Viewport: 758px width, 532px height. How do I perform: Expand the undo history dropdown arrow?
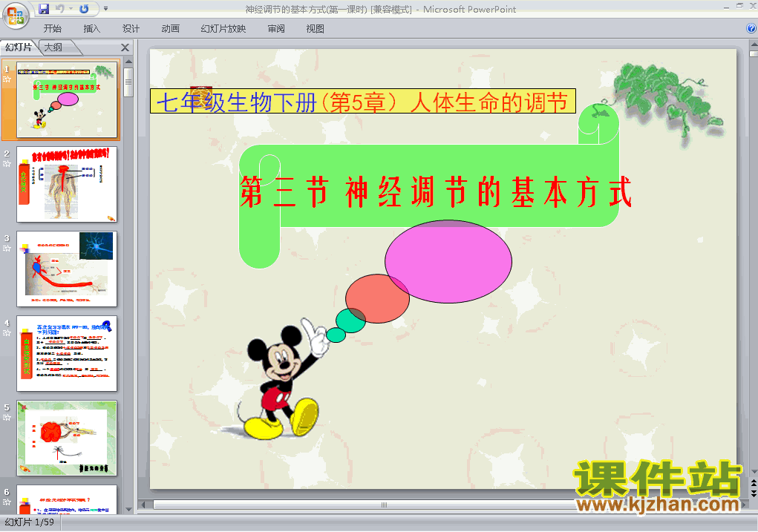(x=71, y=9)
